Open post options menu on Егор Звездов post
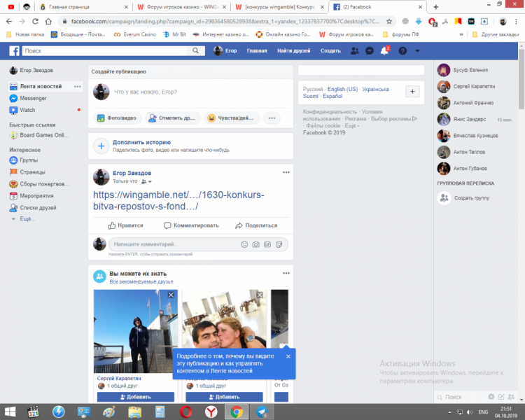 click(286, 172)
